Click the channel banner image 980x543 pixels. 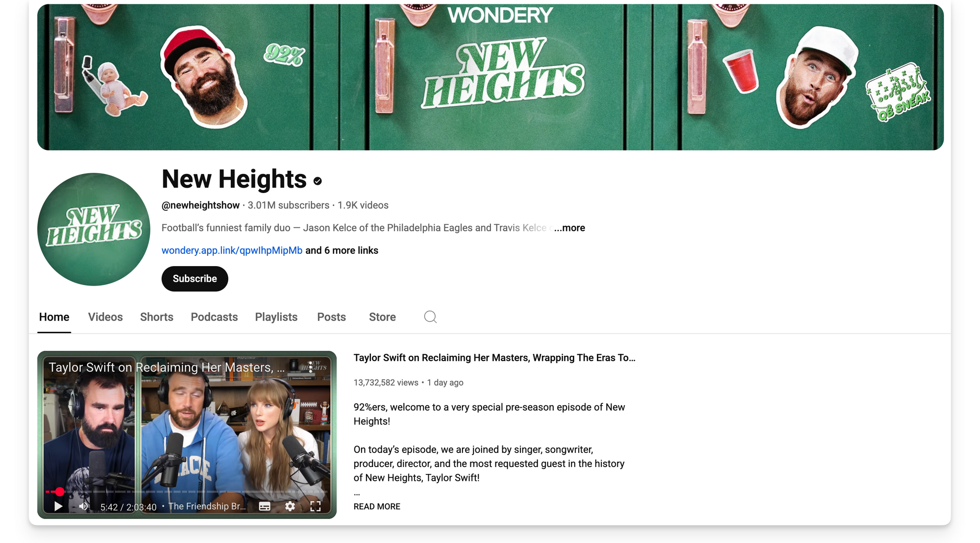(x=490, y=77)
